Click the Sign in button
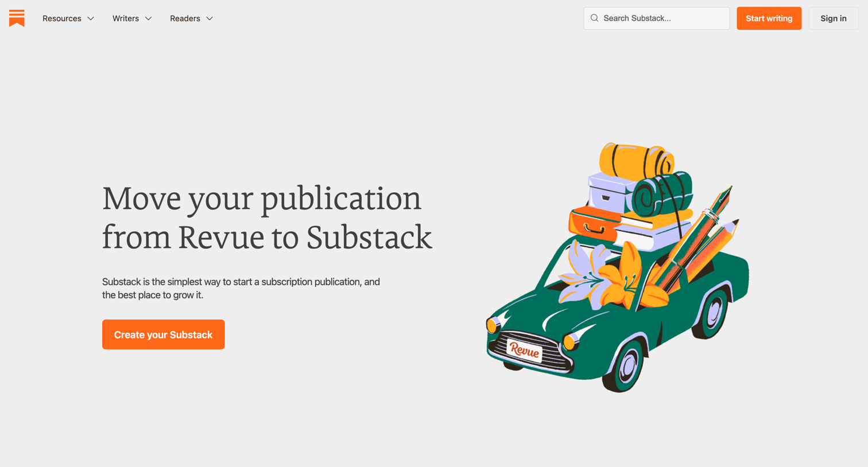The height and width of the screenshot is (467, 868). pyautogui.click(x=833, y=18)
